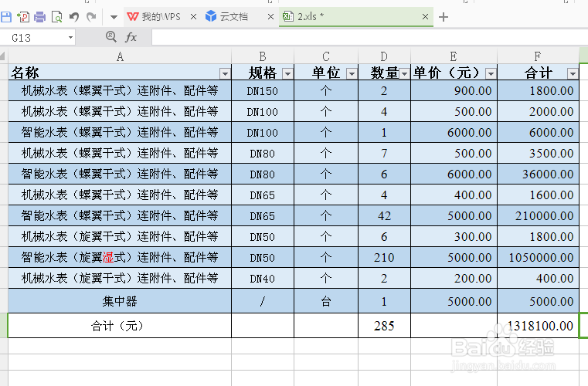Click inside the formula bar input
Screen dimensions: 588x386
(369, 38)
